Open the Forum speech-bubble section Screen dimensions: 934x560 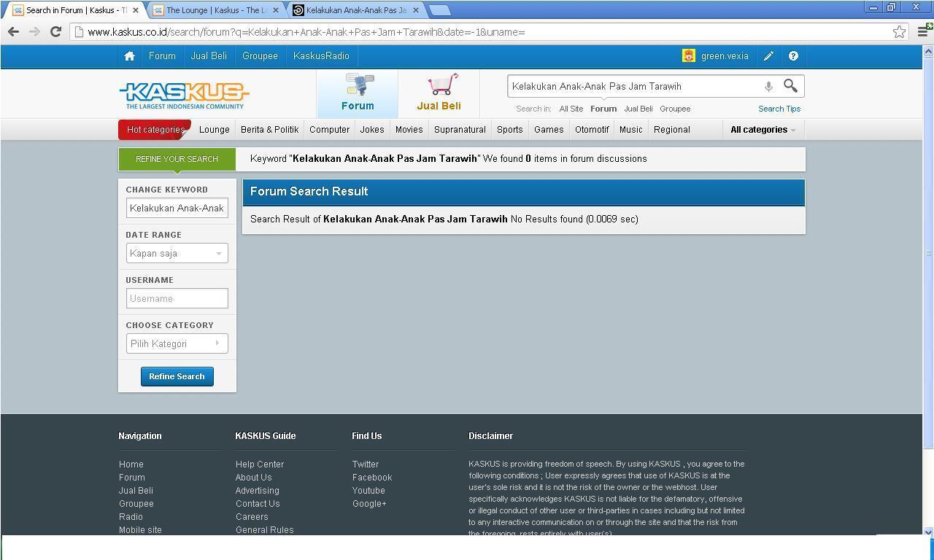coord(358,93)
